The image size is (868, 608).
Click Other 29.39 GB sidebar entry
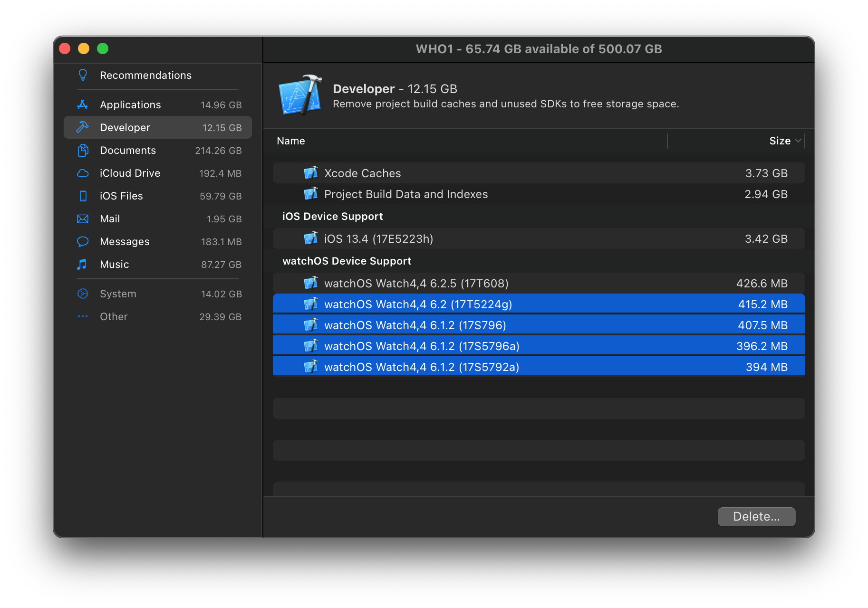click(158, 316)
